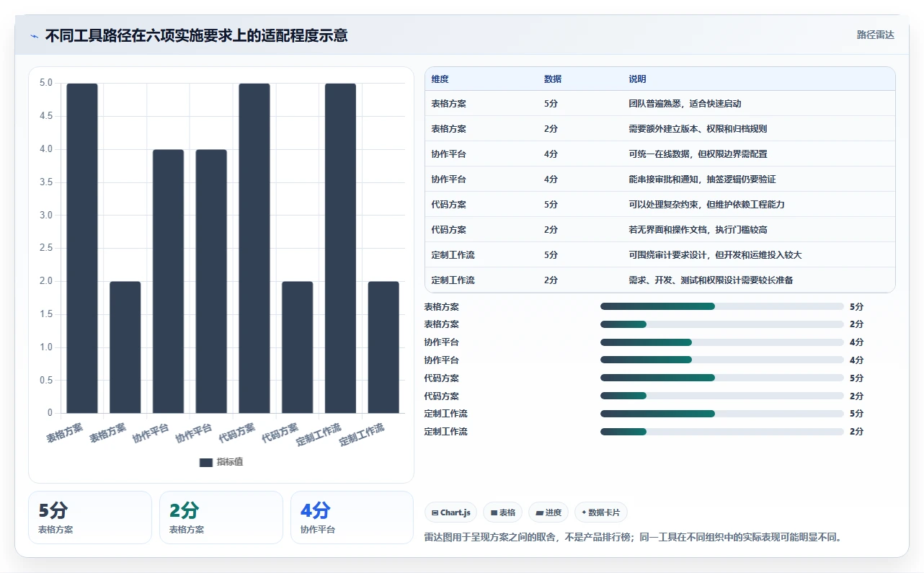Image resolution: width=924 pixels, height=573 pixels.
Task: Open the 5分 表格方案 stat card
Action: (90, 518)
